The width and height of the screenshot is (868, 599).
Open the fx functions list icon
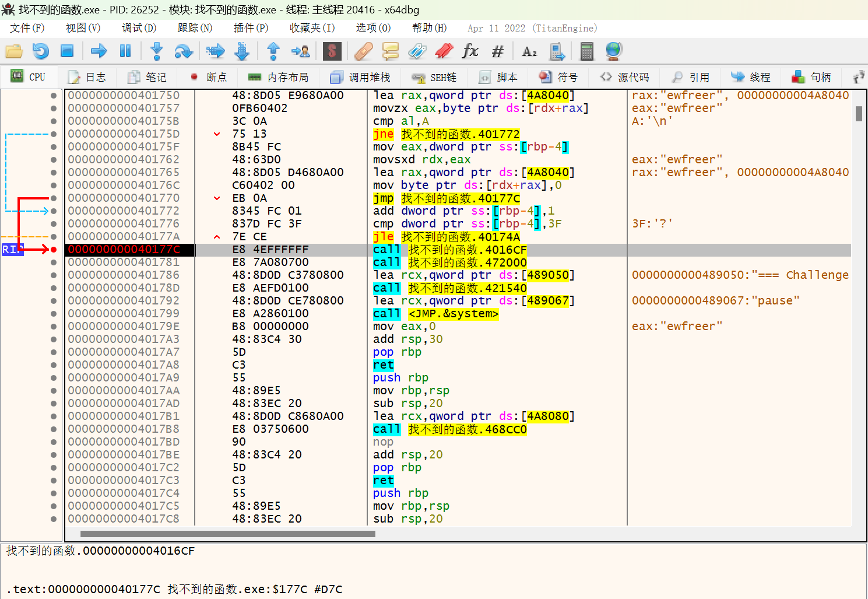pos(470,51)
